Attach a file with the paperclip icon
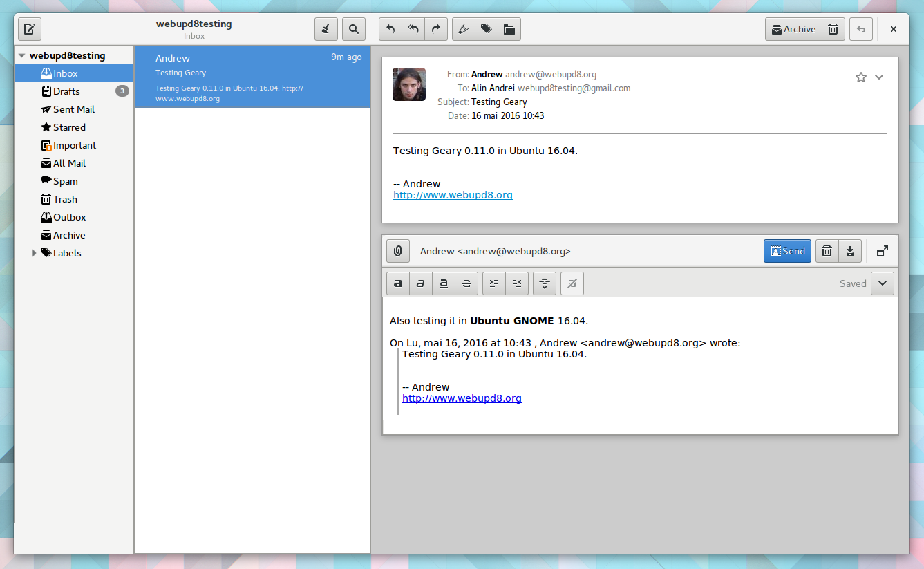Viewport: 924px width, 569px height. point(398,251)
